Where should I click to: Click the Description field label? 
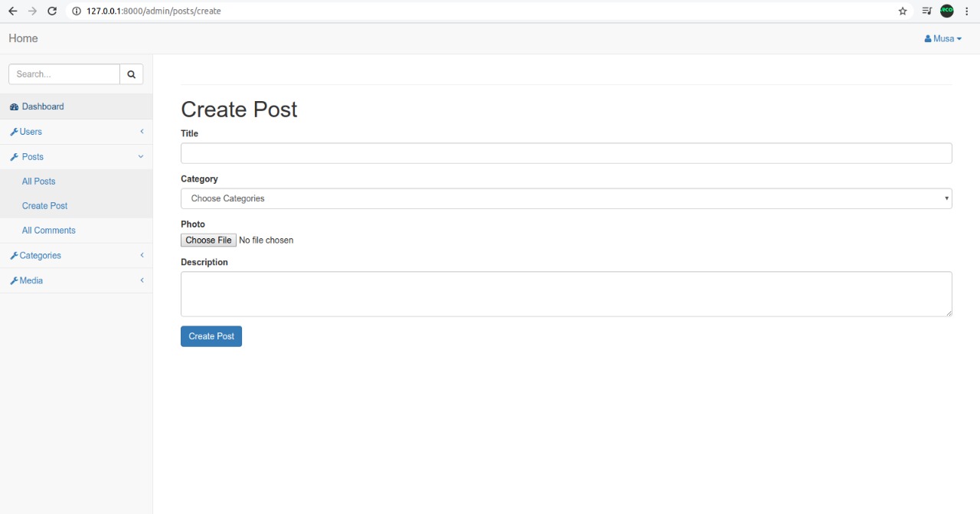pos(204,262)
